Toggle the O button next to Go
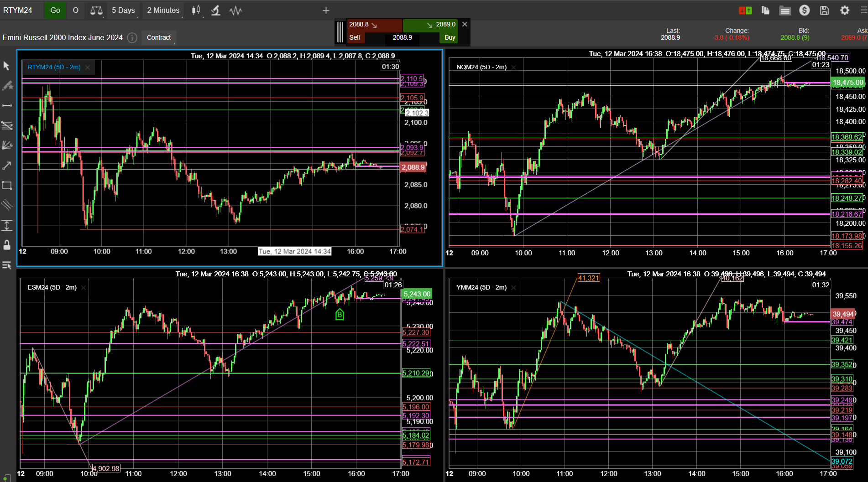 point(76,10)
